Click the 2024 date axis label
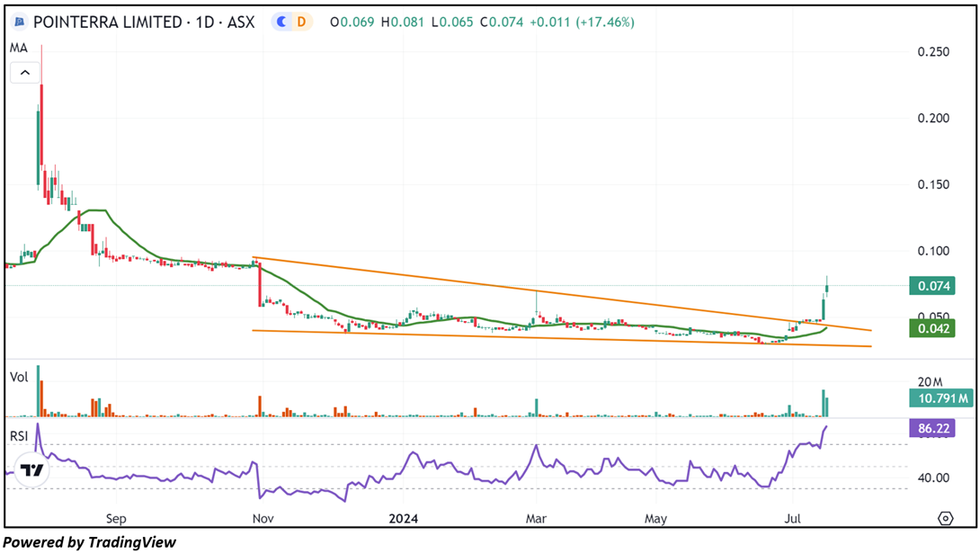Image resolution: width=980 pixels, height=553 pixels. (403, 519)
